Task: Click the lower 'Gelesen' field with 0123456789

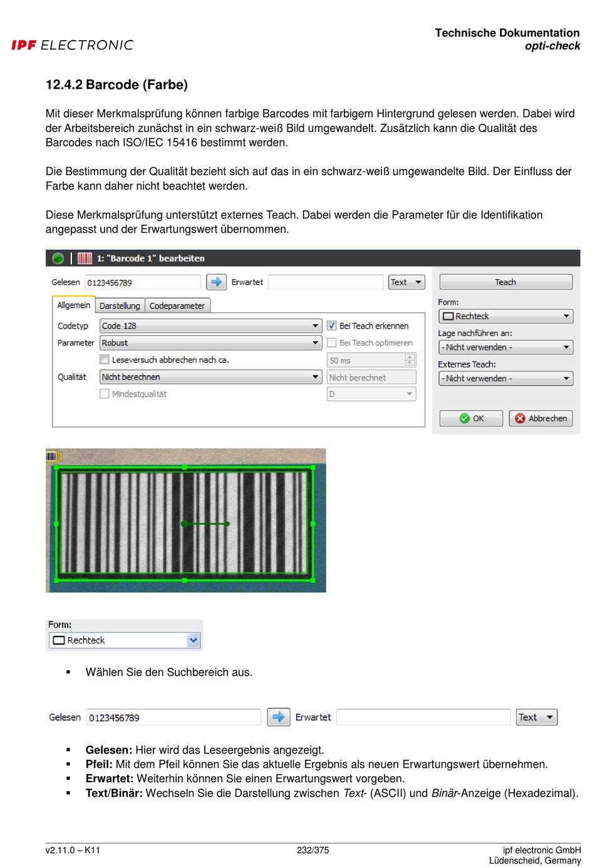Action: [x=173, y=717]
